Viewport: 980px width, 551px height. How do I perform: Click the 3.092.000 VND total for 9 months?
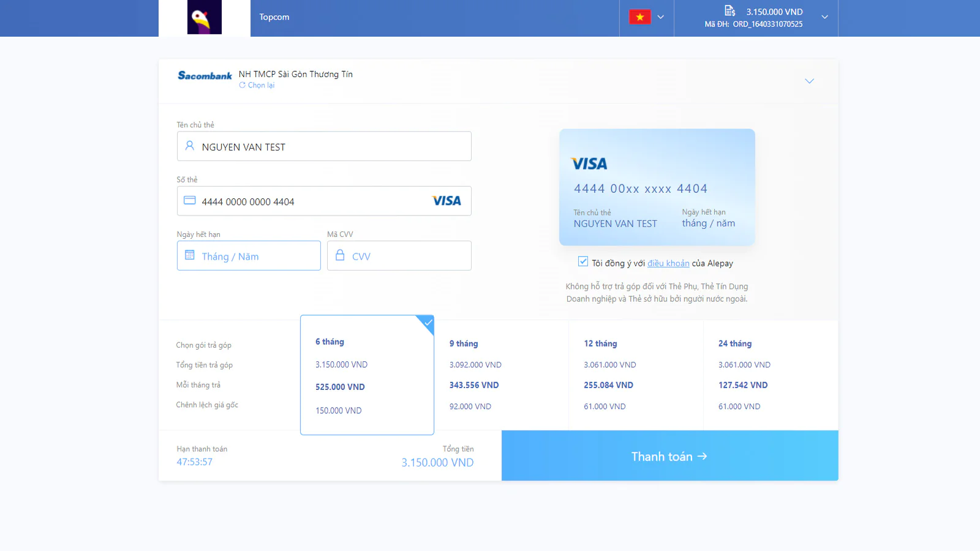pyautogui.click(x=475, y=365)
